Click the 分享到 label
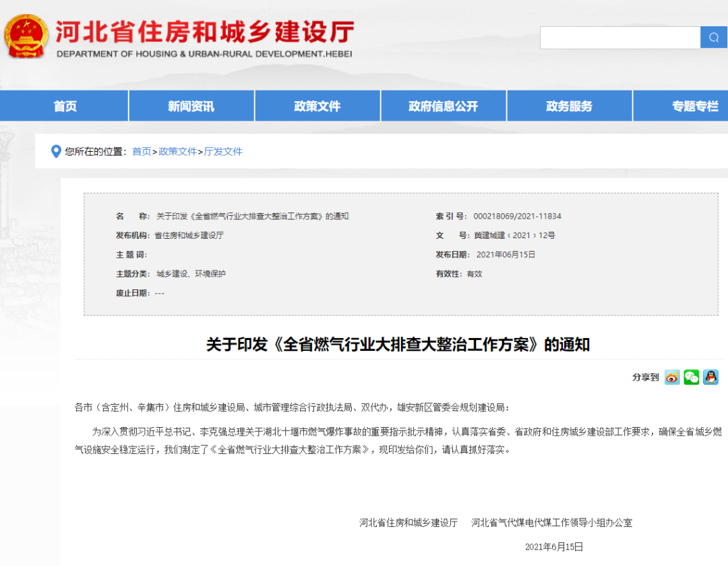Viewport: 728px width, 566px height. pos(645,377)
